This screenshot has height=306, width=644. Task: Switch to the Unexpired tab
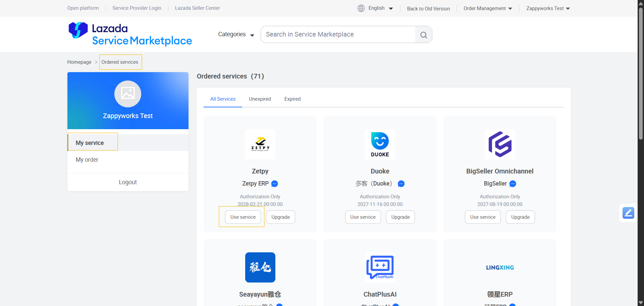coord(260,99)
